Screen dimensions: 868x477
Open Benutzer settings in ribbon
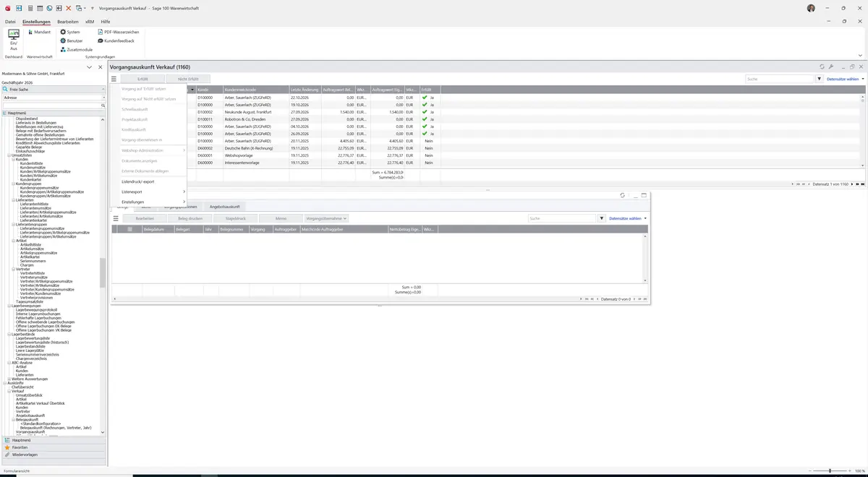point(72,40)
